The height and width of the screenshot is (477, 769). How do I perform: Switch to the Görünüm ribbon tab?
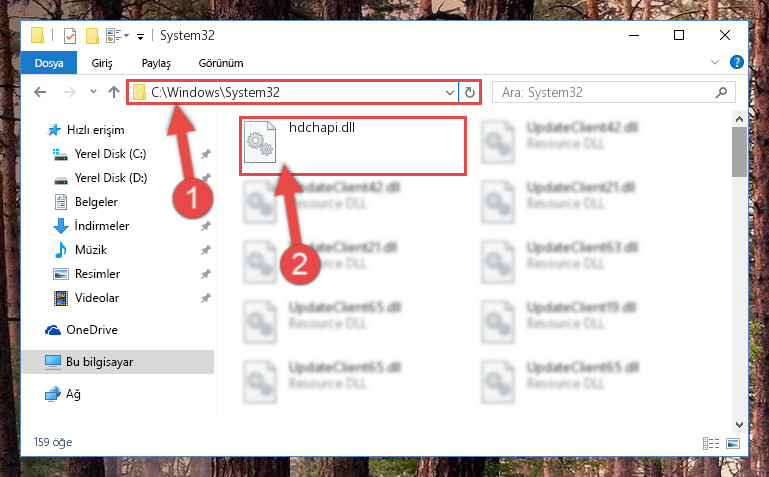pos(221,63)
